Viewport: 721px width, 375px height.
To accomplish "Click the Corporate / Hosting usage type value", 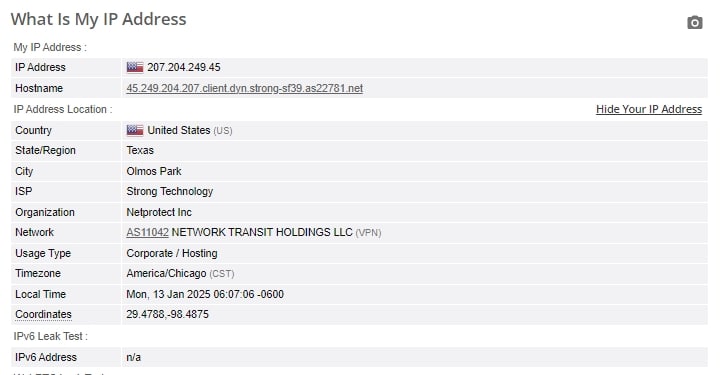I will [172, 253].
